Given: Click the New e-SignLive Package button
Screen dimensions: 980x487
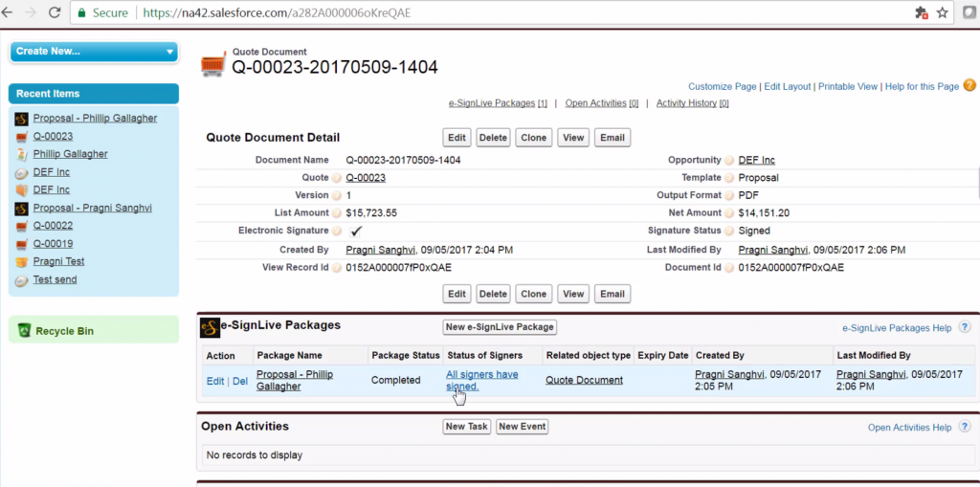Looking at the screenshot, I should point(500,327).
